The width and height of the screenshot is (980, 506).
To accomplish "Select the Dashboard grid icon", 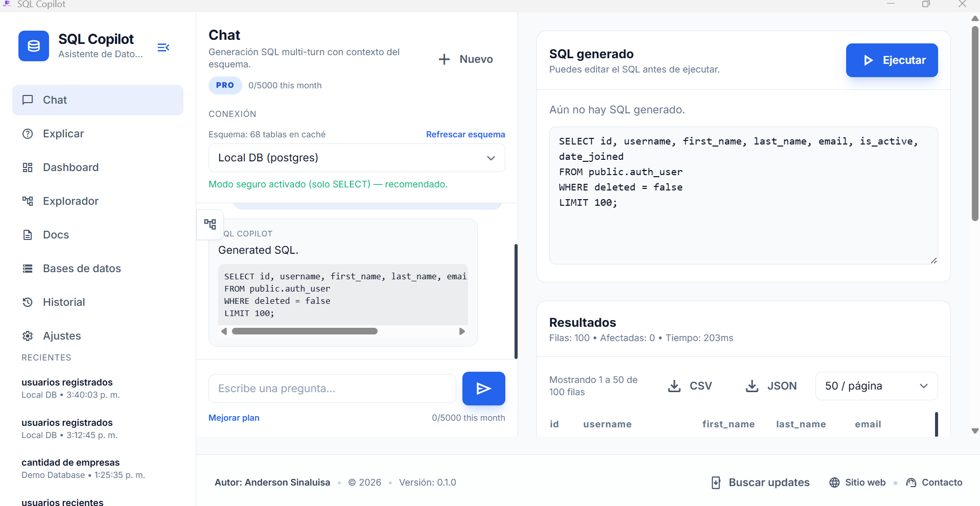I will tap(28, 167).
